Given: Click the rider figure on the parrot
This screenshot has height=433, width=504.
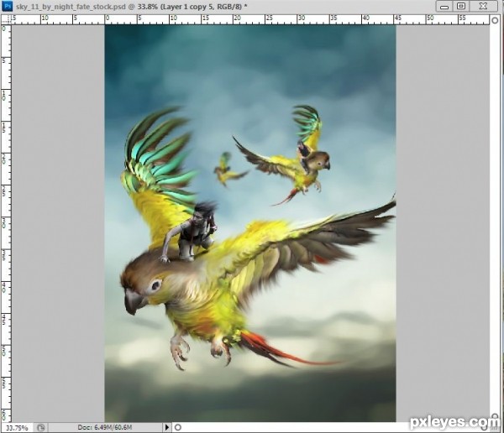Looking at the screenshot, I should coord(190,232).
